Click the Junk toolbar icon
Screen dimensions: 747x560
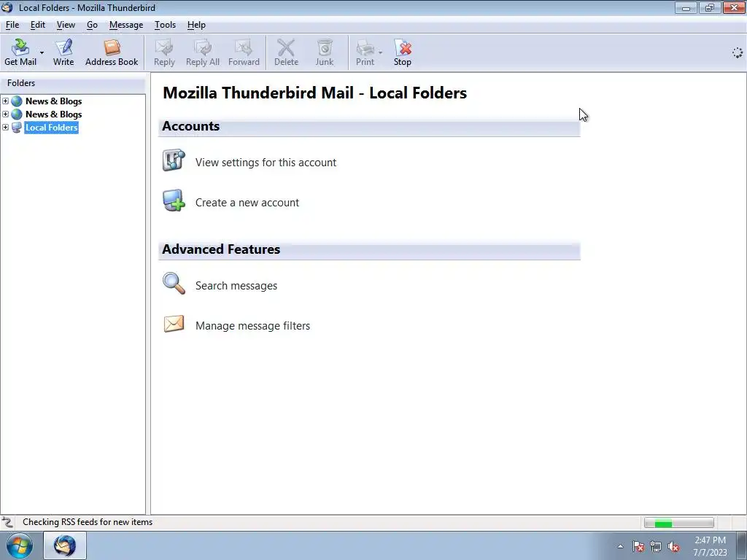pos(325,52)
